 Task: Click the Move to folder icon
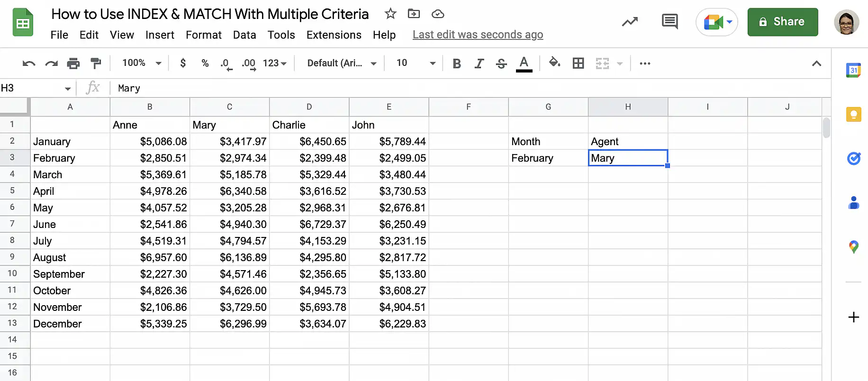click(414, 14)
